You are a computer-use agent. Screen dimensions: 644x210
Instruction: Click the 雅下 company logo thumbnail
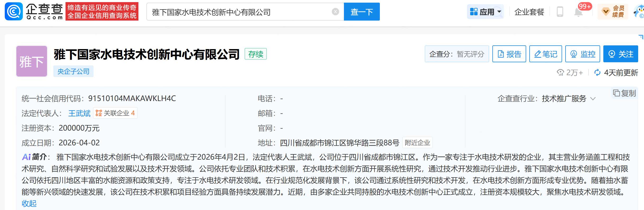[32, 61]
